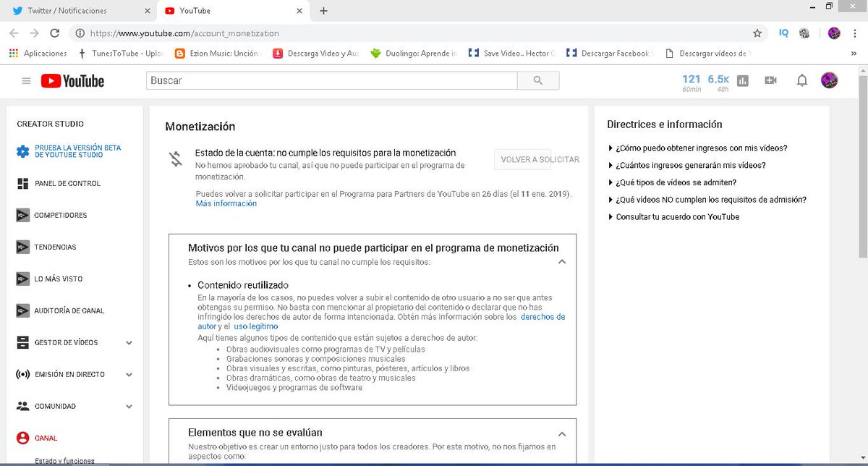Click the Canal person icon

click(22, 439)
